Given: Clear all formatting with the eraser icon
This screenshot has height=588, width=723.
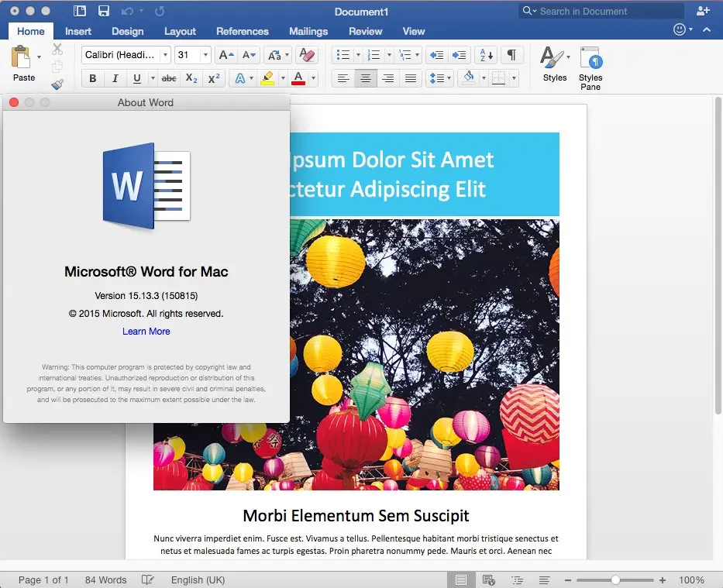Looking at the screenshot, I should (307, 55).
